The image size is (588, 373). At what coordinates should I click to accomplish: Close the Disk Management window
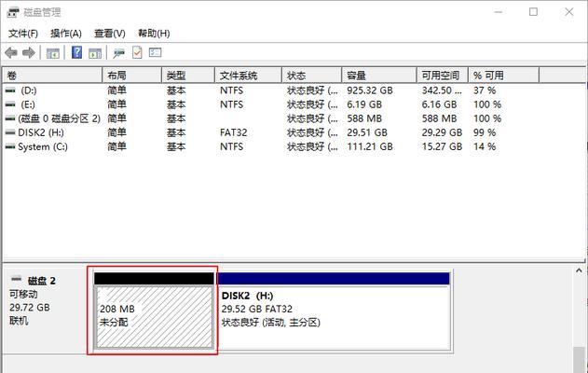(x=568, y=12)
